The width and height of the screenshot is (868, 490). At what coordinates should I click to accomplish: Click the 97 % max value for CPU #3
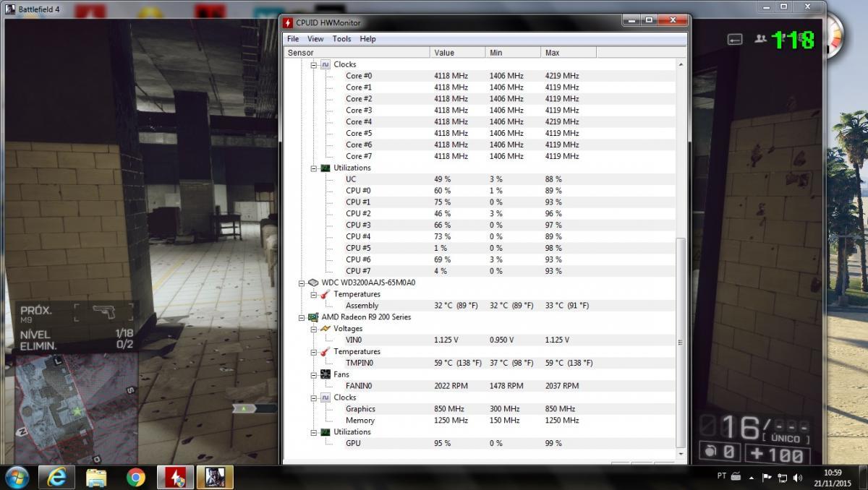pos(553,225)
